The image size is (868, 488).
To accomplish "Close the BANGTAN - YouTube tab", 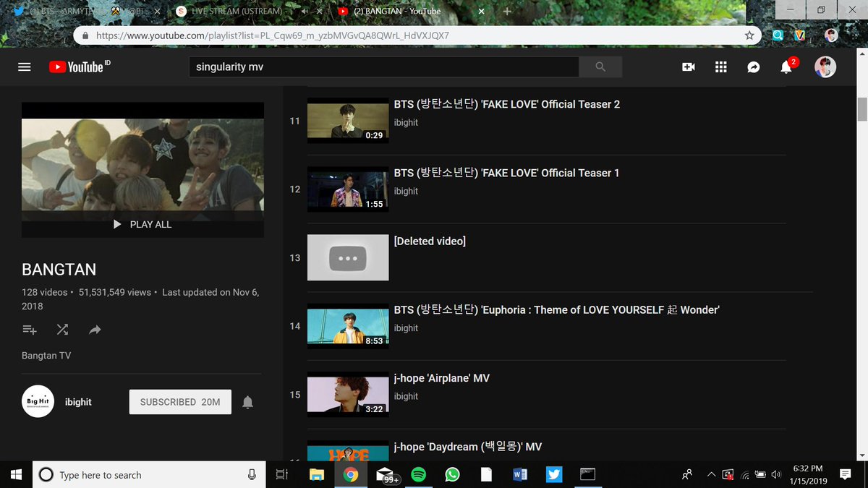I will pyautogui.click(x=483, y=12).
